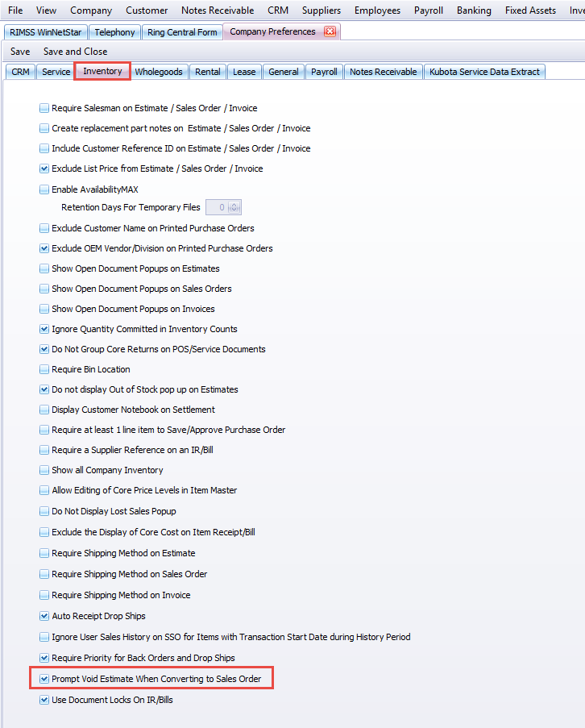This screenshot has width=585, height=728.
Task: Open the Notes Receivable preferences tab
Action: [x=384, y=72]
